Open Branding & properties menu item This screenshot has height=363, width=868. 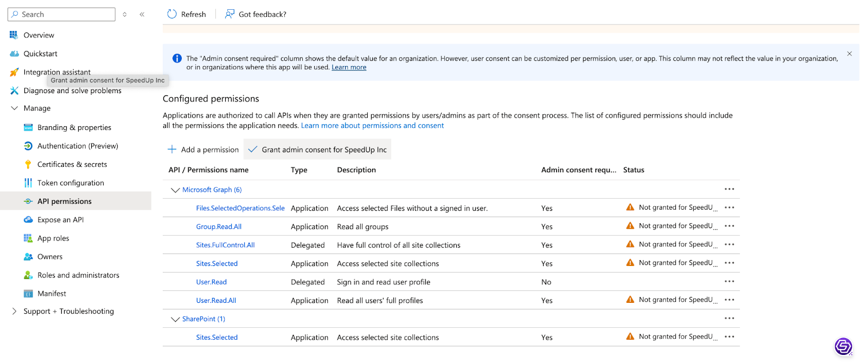coord(74,127)
